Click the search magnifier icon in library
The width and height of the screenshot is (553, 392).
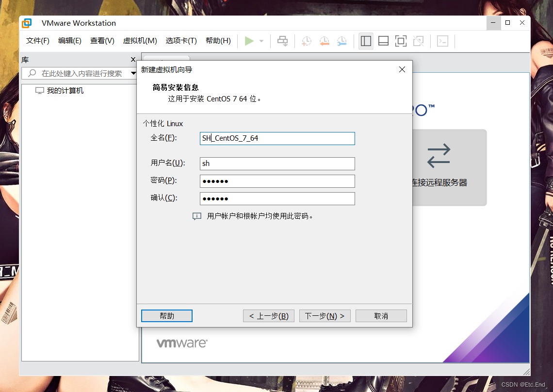[32, 73]
